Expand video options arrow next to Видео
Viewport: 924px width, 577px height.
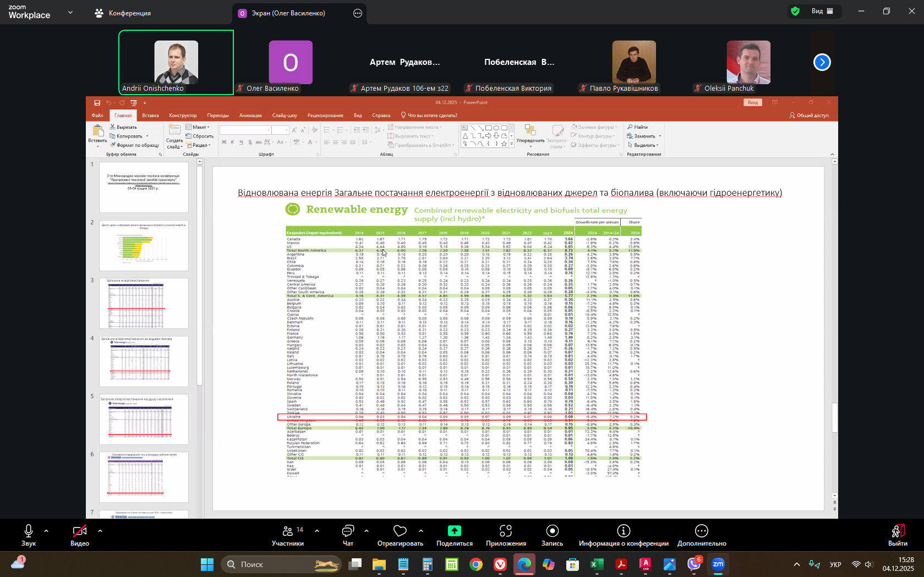(100, 531)
